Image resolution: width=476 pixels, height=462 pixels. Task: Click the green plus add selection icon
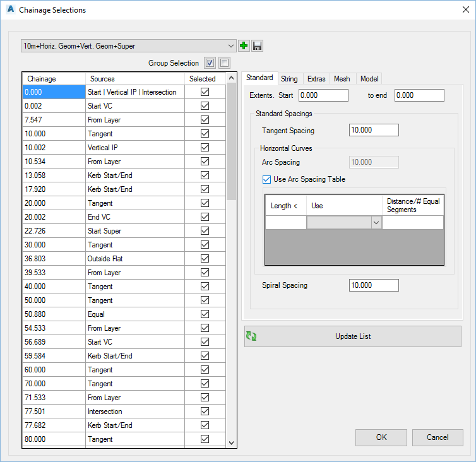(x=244, y=46)
